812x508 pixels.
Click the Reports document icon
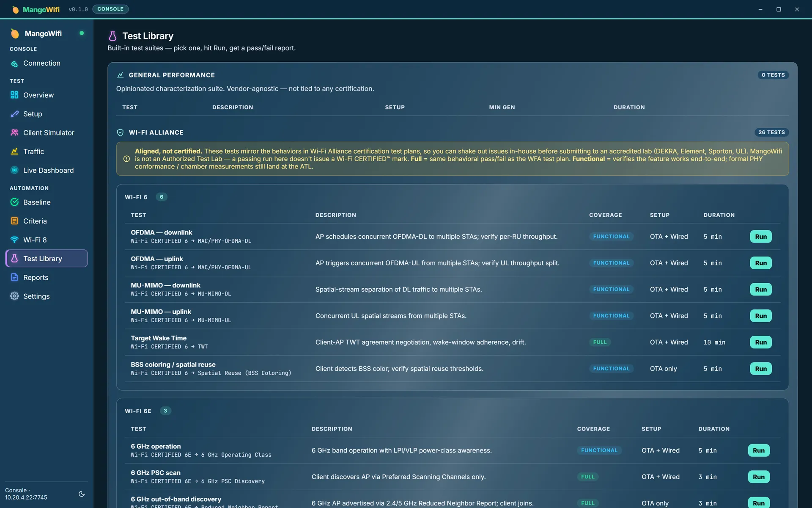(x=14, y=277)
